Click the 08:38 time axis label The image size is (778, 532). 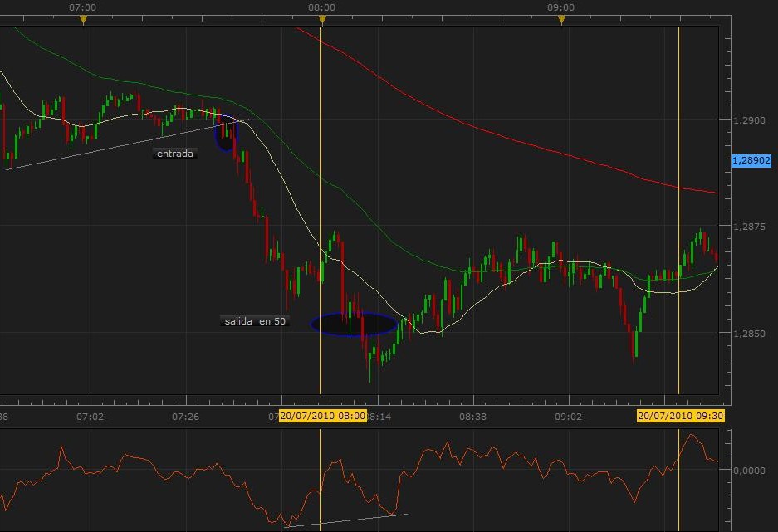pyautogui.click(x=472, y=417)
